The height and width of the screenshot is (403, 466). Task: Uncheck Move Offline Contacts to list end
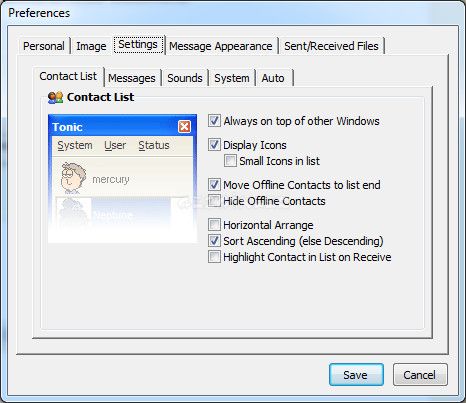coord(214,185)
